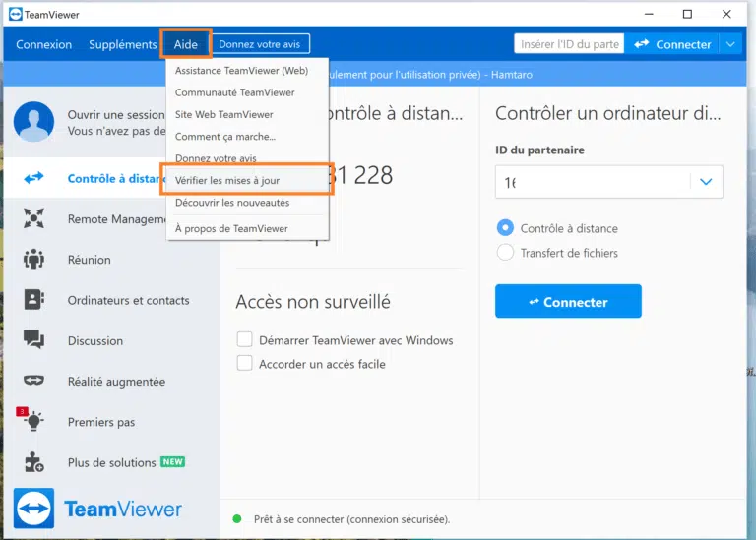Check Accorder un accès facile
The width and height of the screenshot is (756, 540).
point(244,363)
